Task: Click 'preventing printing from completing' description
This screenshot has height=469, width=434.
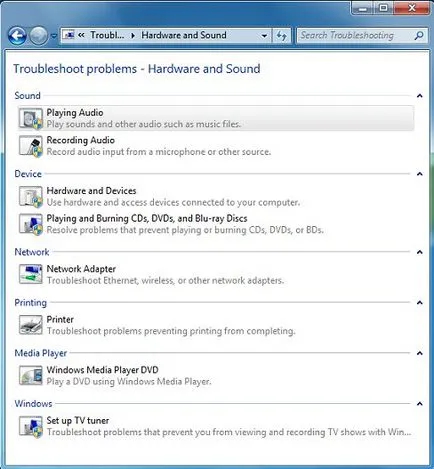Action: pyautogui.click(x=171, y=331)
